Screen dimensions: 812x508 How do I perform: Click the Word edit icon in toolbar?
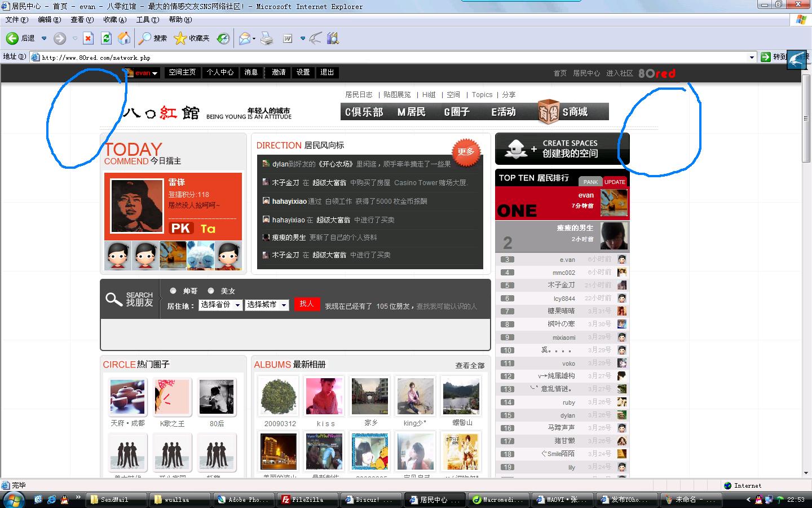point(288,38)
